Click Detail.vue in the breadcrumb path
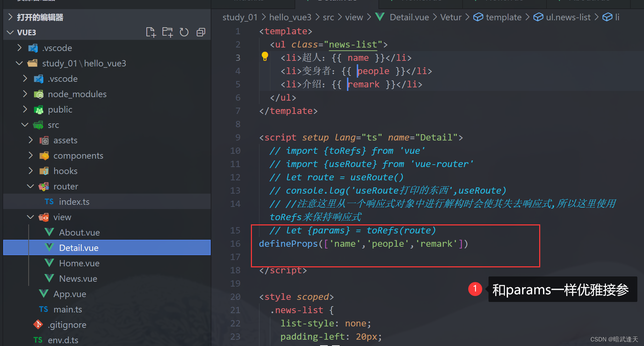The width and height of the screenshot is (644, 346). pos(409,17)
